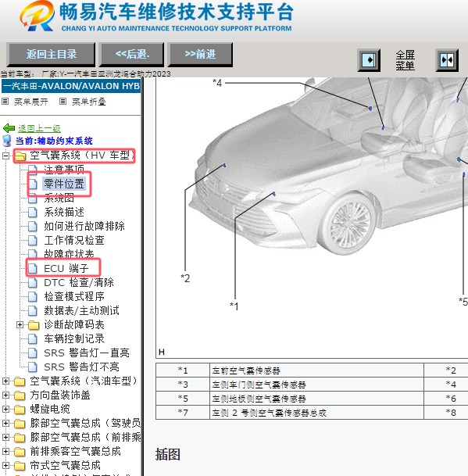Screen dimensions: 468x476
Task: Click the 车辆控制记录 document icon
Action: (x=33, y=338)
